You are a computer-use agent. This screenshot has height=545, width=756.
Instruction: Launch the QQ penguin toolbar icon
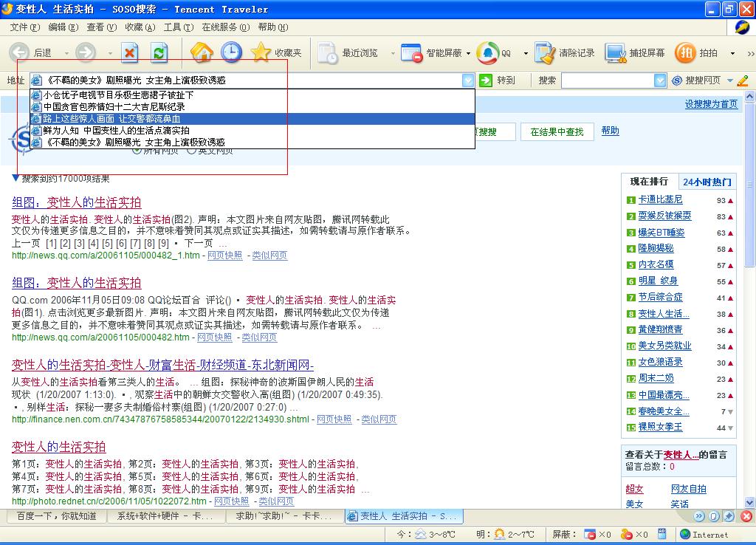pos(487,52)
